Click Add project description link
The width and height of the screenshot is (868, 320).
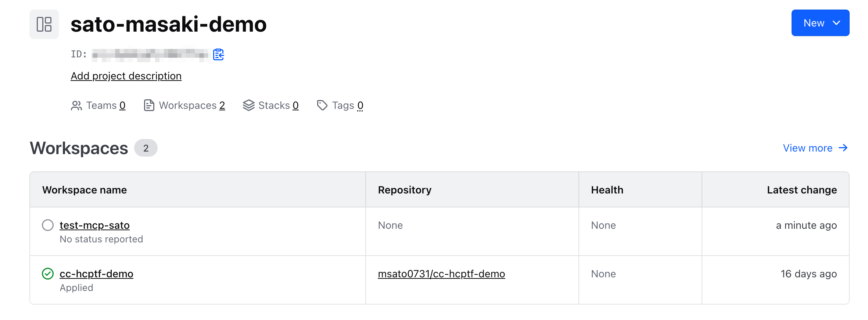pos(126,76)
